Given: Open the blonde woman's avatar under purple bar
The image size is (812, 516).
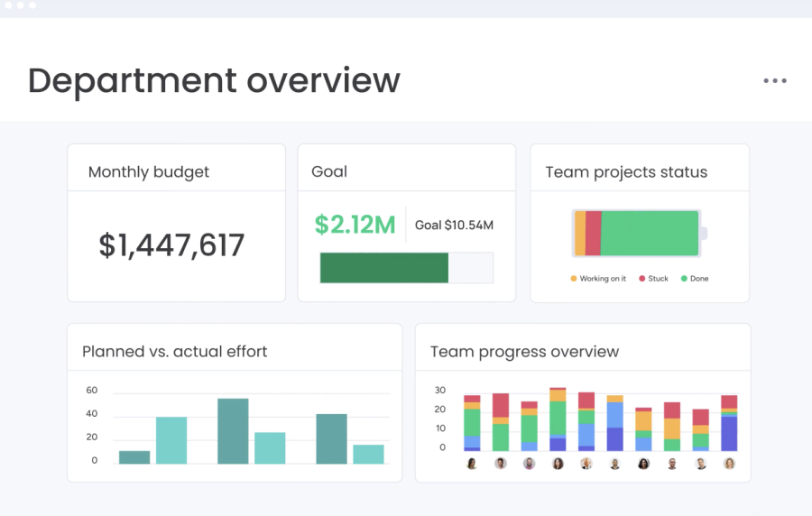Looking at the screenshot, I should click(x=729, y=464).
